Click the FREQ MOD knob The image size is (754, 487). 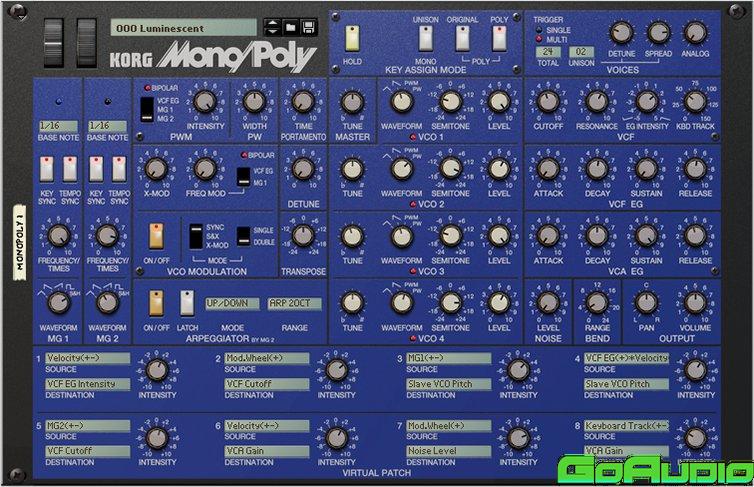205,169
